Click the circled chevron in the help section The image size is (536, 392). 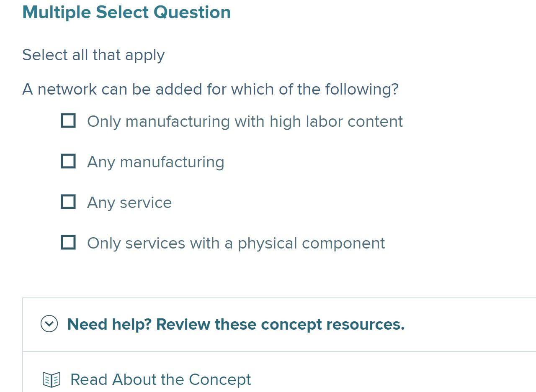[x=49, y=324]
